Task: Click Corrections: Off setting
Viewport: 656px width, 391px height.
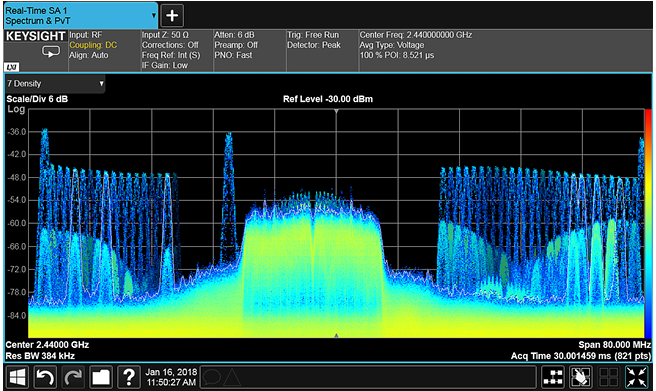Action: point(170,45)
